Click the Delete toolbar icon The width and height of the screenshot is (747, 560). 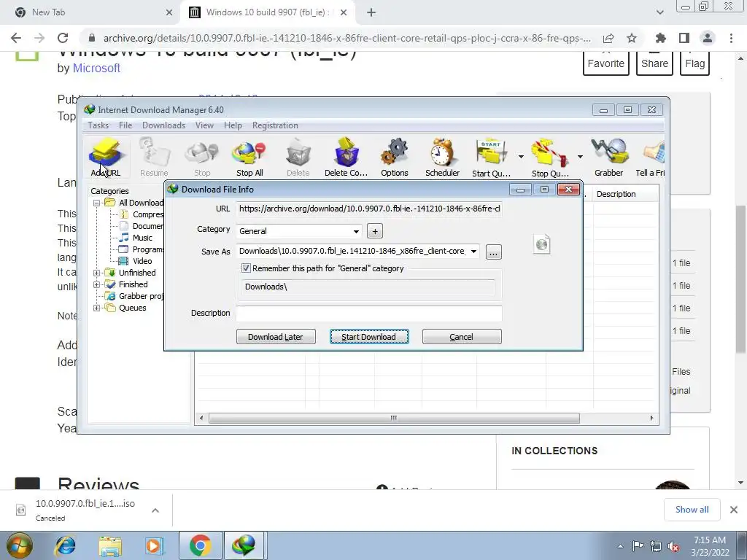(x=298, y=157)
